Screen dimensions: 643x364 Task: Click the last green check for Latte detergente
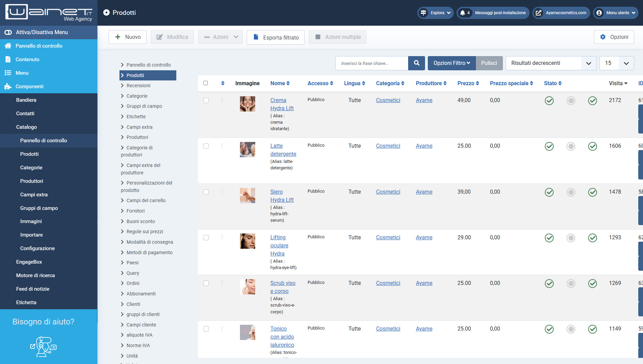tap(593, 146)
